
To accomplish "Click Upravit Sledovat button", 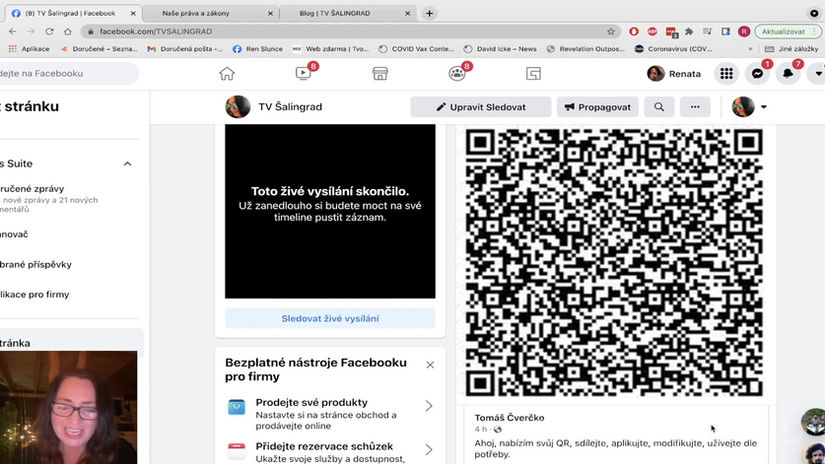I will (x=480, y=107).
